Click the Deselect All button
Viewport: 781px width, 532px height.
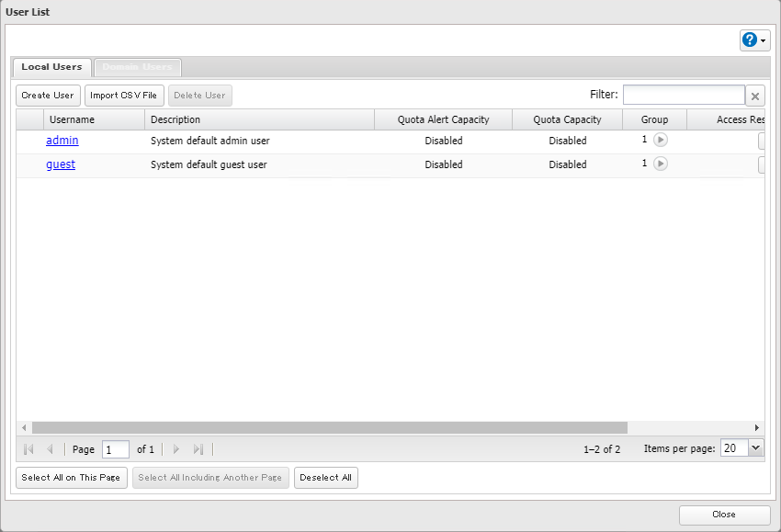pos(325,478)
